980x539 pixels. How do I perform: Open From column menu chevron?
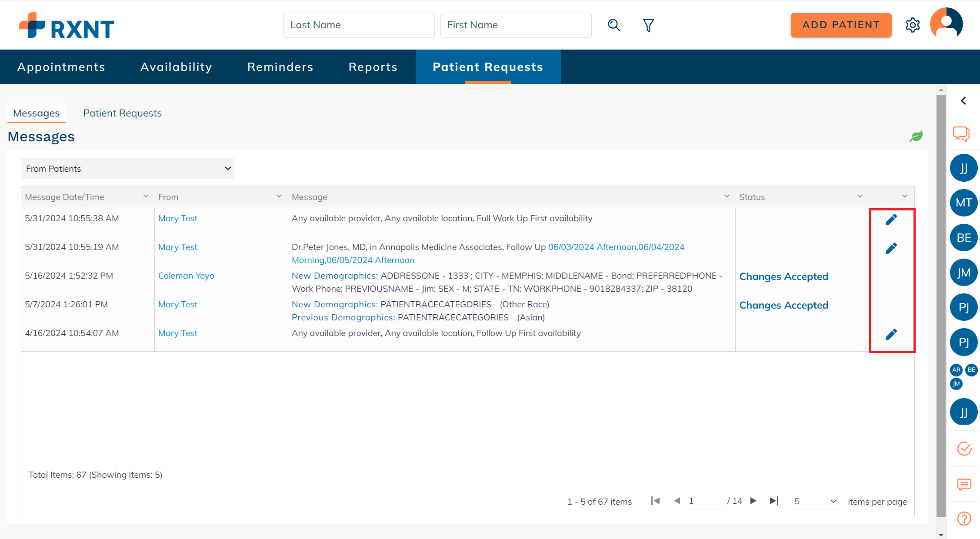[279, 196]
